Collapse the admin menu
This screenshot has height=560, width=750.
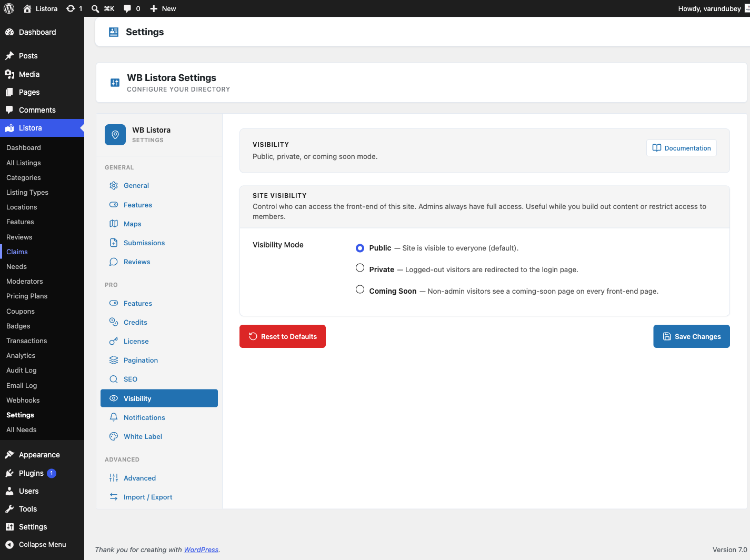pyautogui.click(x=42, y=545)
